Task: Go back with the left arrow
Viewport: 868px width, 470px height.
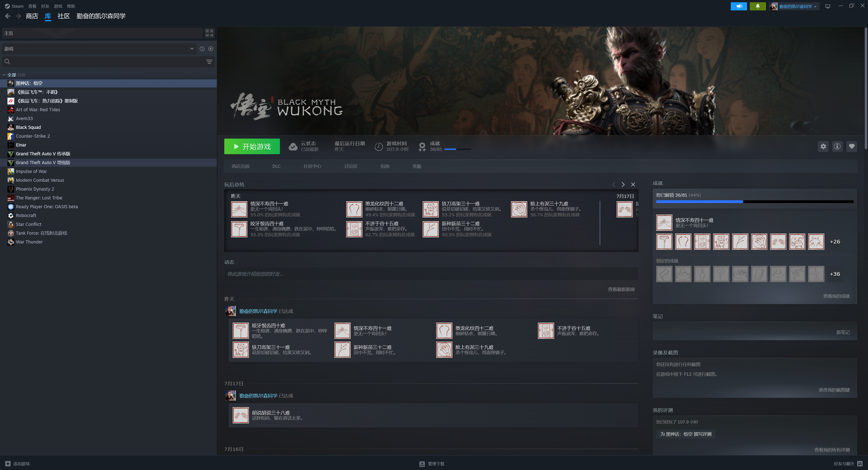Action: pos(8,16)
